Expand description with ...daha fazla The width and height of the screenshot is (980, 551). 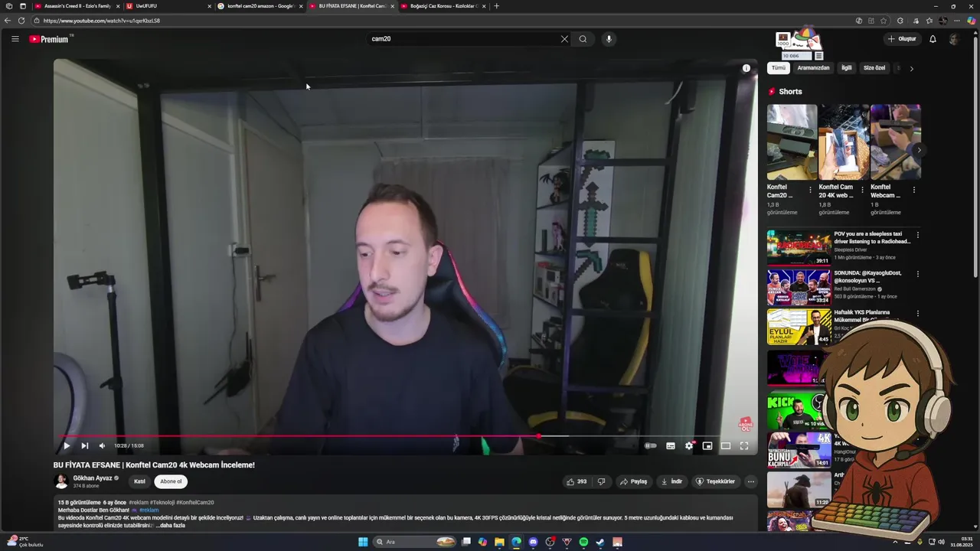coord(171,526)
